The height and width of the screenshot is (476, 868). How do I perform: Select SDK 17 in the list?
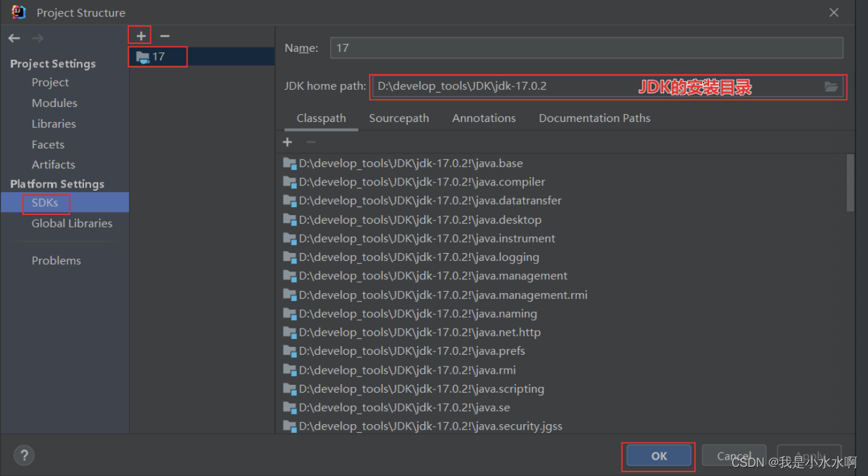tap(202, 56)
